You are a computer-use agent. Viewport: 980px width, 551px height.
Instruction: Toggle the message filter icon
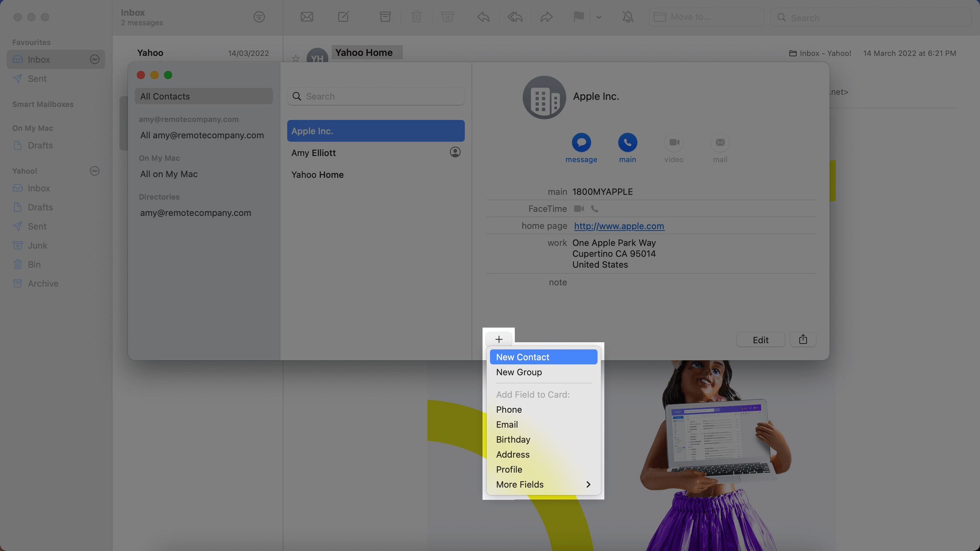coord(259,17)
